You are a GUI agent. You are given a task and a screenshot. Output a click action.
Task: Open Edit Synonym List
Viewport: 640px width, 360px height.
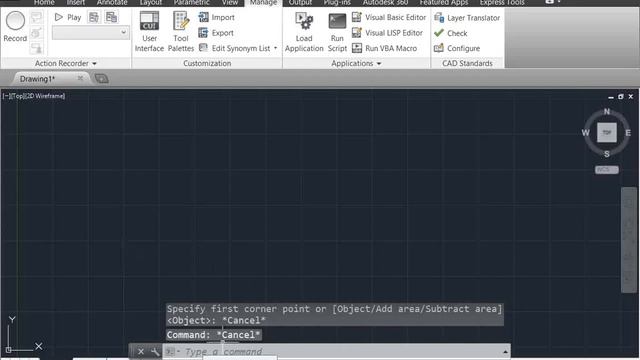[235, 48]
